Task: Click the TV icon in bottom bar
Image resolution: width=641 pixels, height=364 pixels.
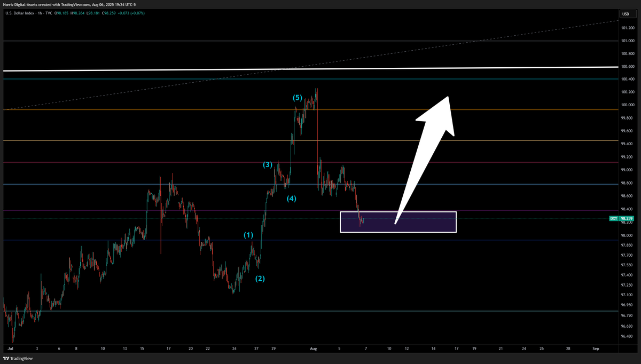Action: point(5,359)
